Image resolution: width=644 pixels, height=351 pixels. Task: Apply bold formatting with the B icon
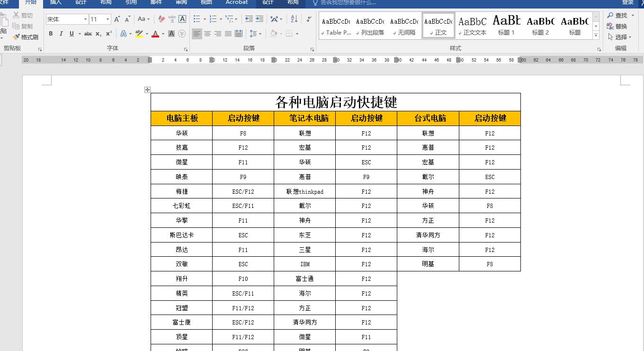[x=51, y=34]
